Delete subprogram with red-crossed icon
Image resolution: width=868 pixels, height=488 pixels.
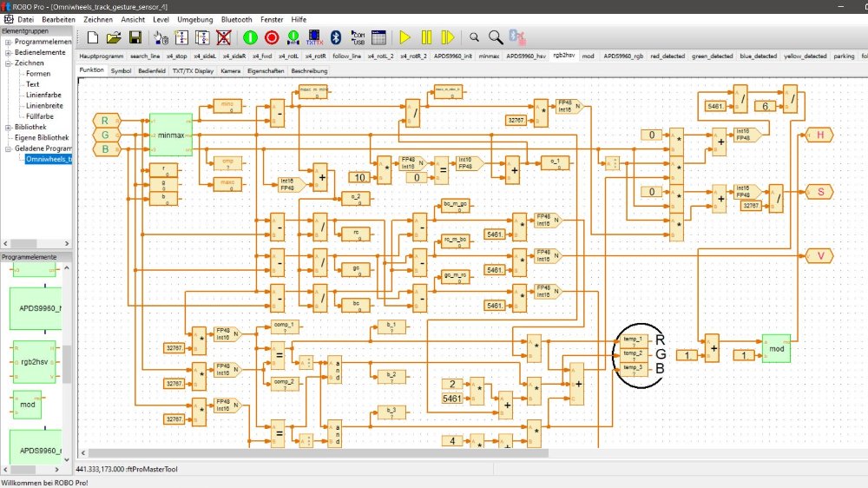pos(224,37)
